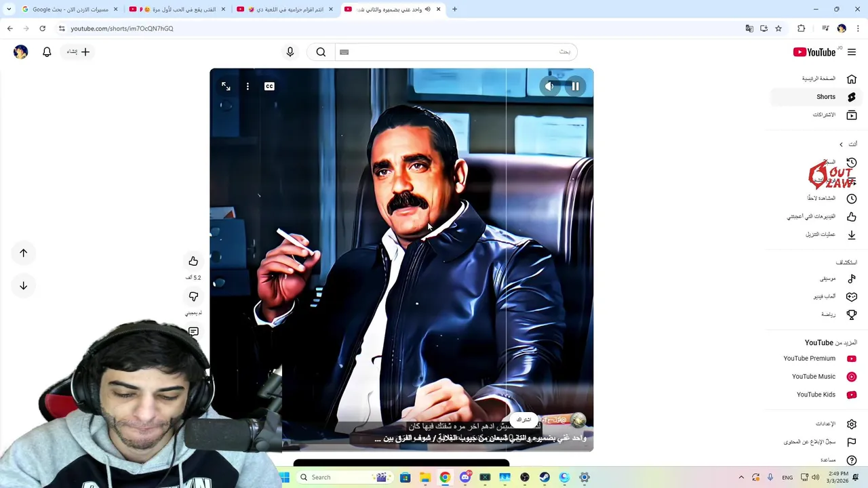Viewport: 868px width, 488px height.
Task: Go to the YouTube logo home link
Action: (x=814, y=52)
